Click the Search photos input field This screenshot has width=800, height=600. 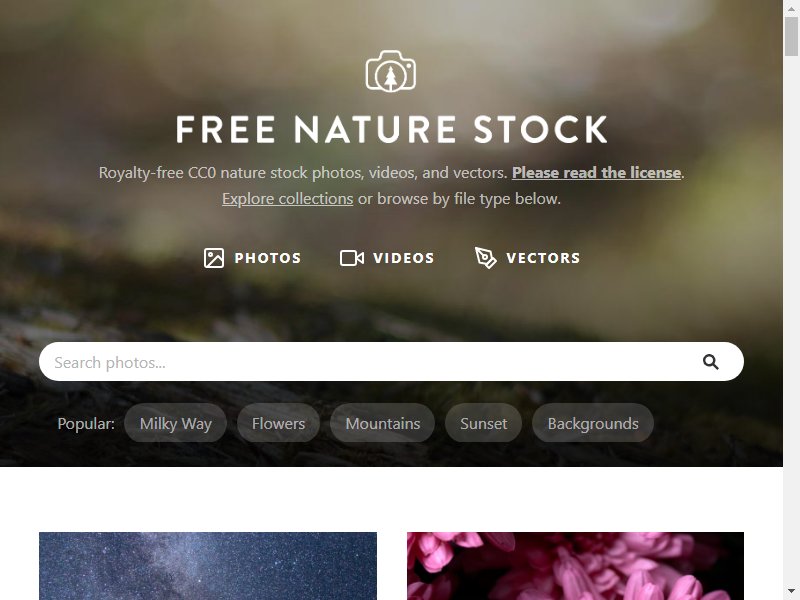(391, 362)
